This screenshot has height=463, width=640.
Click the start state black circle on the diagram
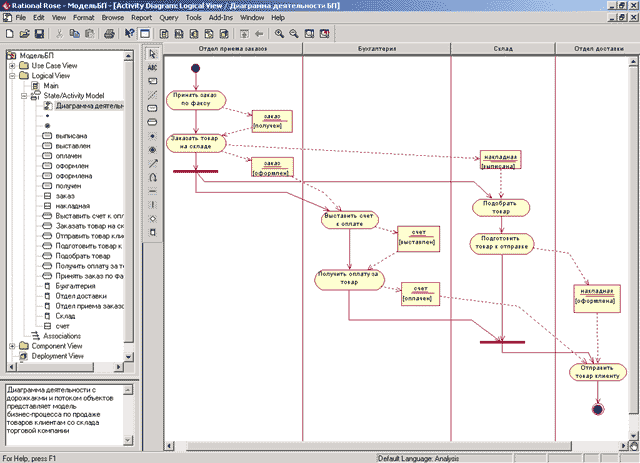(196, 68)
